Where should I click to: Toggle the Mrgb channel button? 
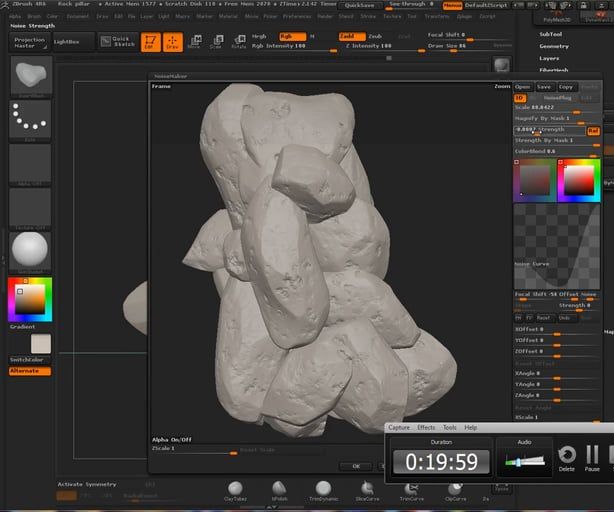[x=259, y=36]
